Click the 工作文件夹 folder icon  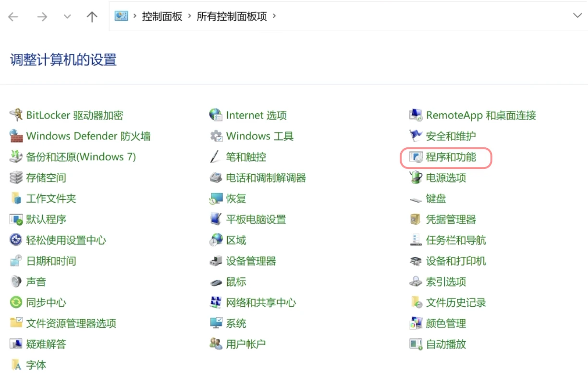click(x=16, y=198)
